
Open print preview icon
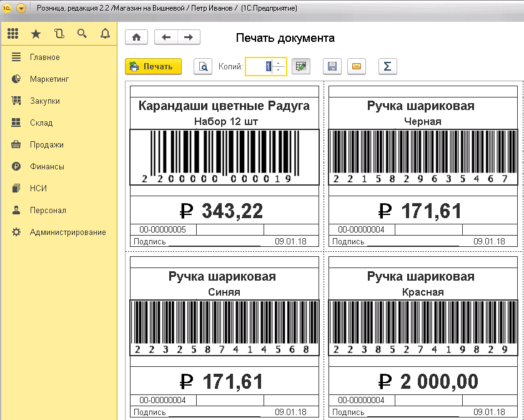pyautogui.click(x=203, y=67)
